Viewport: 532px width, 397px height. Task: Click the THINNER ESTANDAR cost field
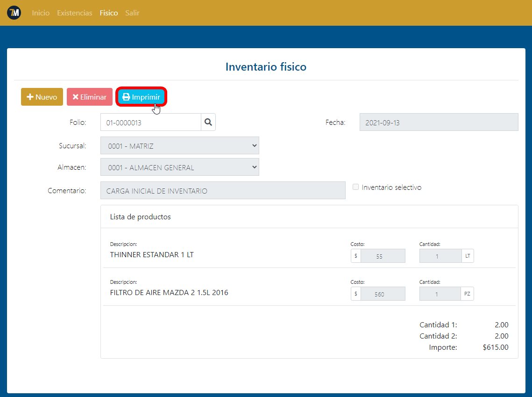pos(383,256)
